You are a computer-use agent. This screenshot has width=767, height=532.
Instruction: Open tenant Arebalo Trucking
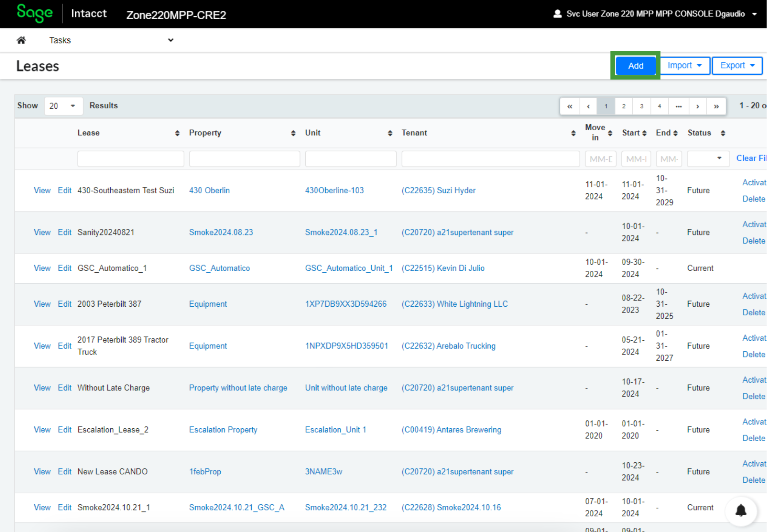tap(448, 346)
